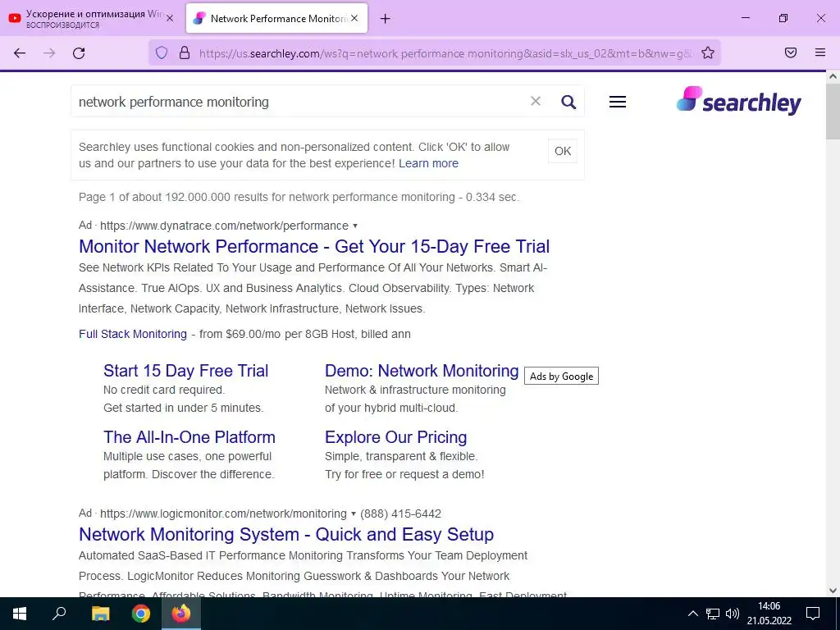Switch to the YouTube video tab
Screen dimensions: 840x630
click(89, 18)
